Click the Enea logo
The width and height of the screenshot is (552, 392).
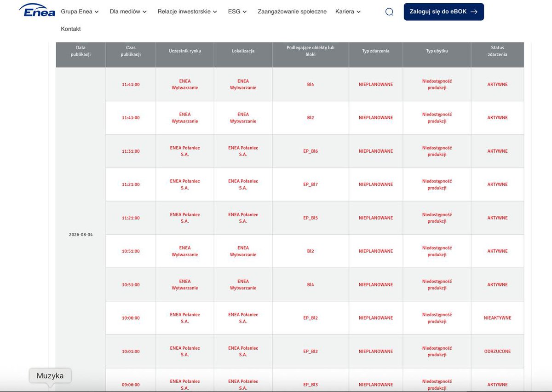pos(37,10)
